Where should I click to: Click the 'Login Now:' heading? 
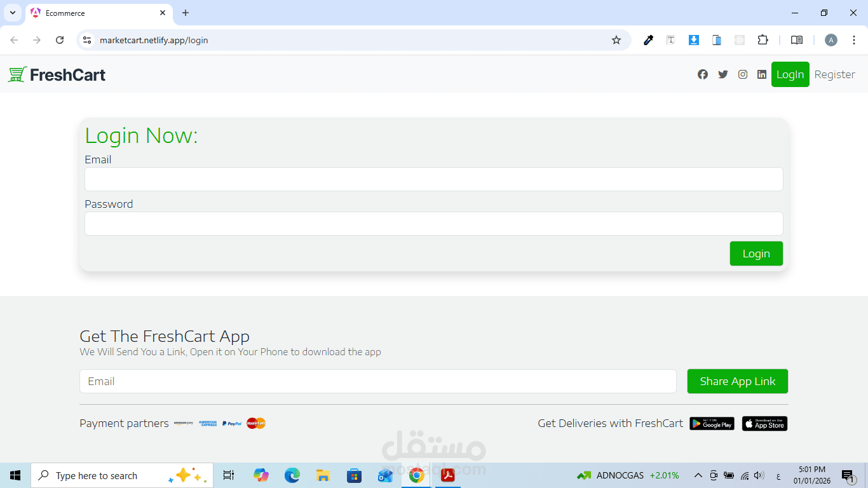[141, 135]
